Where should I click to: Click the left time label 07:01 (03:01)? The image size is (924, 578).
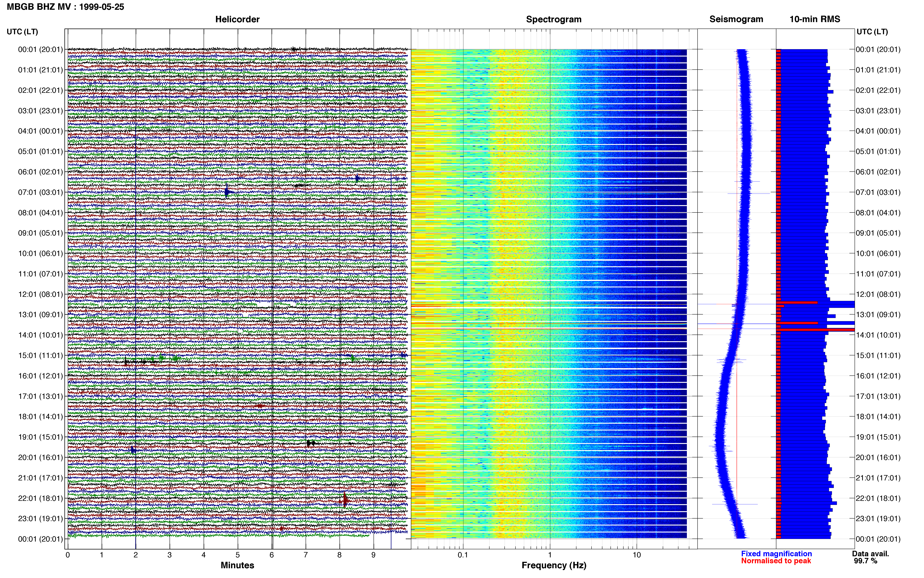click(x=40, y=192)
